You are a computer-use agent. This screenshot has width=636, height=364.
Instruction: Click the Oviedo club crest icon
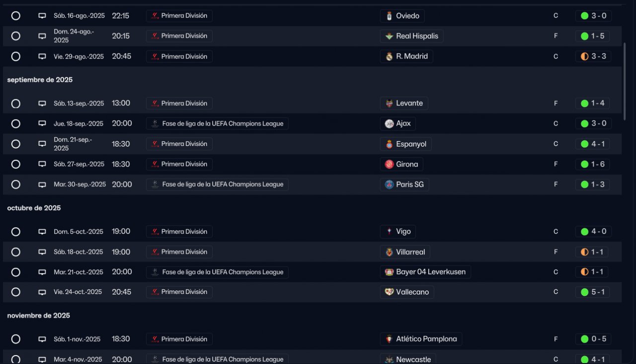tap(389, 16)
